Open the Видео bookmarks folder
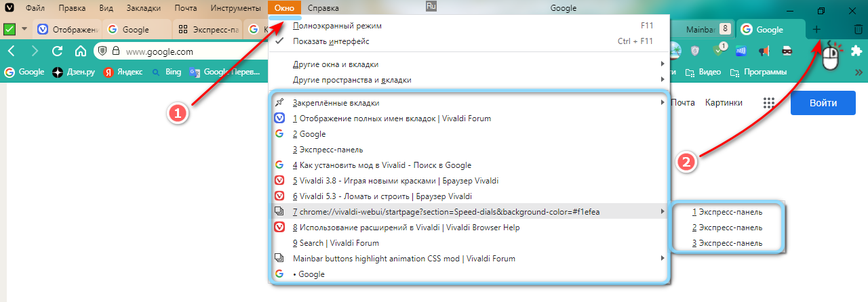The height and width of the screenshot is (302, 868). coord(703,72)
